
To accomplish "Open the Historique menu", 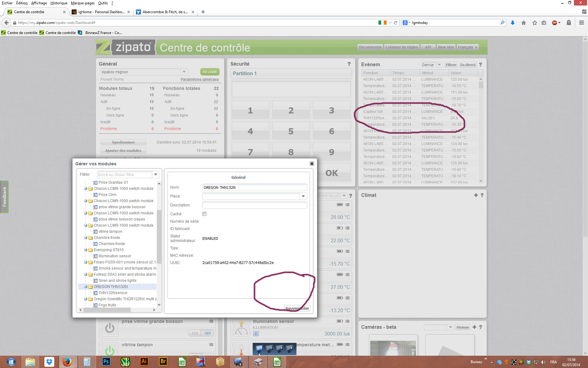I will [59, 3].
